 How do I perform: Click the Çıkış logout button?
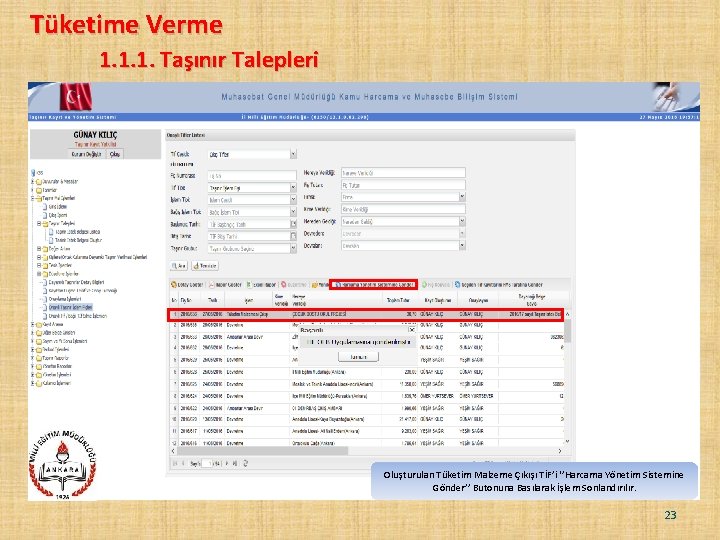pyautogui.click(x=115, y=154)
